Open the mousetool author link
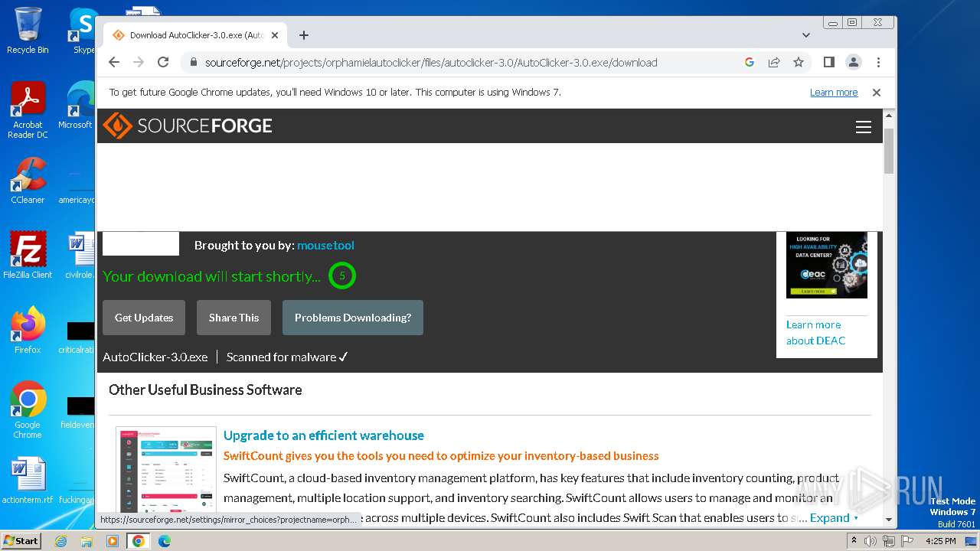Screen dimensions: 980x551 point(325,246)
